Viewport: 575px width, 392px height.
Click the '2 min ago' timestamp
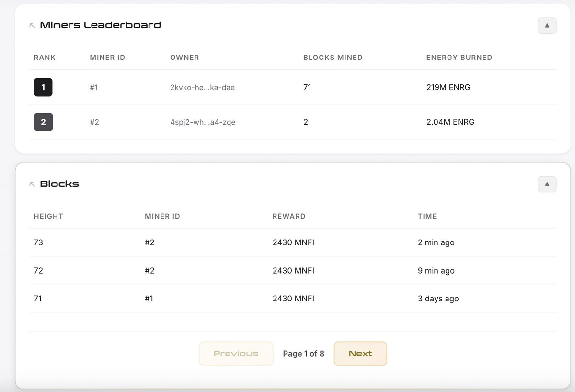pyautogui.click(x=436, y=242)
